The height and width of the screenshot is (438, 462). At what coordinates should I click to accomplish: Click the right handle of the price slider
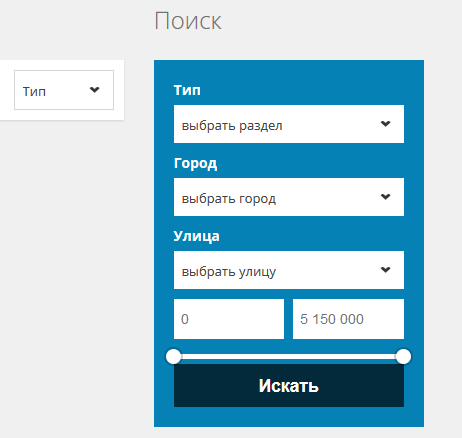tap(403, 357)
